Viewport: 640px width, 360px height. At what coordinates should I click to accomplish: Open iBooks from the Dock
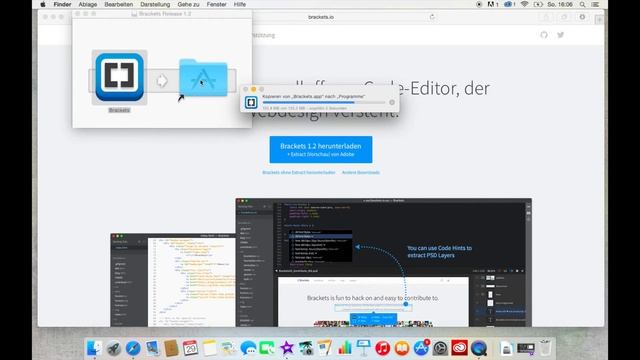(x=402, y=348)
